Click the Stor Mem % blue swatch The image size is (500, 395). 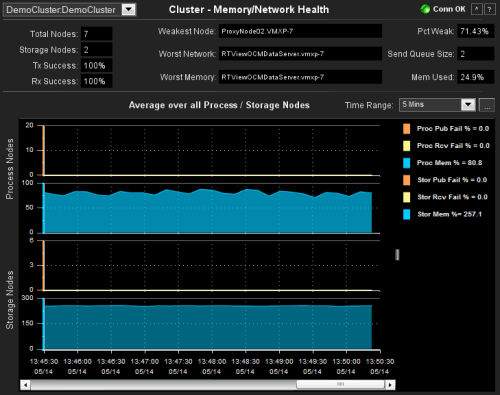coord(406,214)
